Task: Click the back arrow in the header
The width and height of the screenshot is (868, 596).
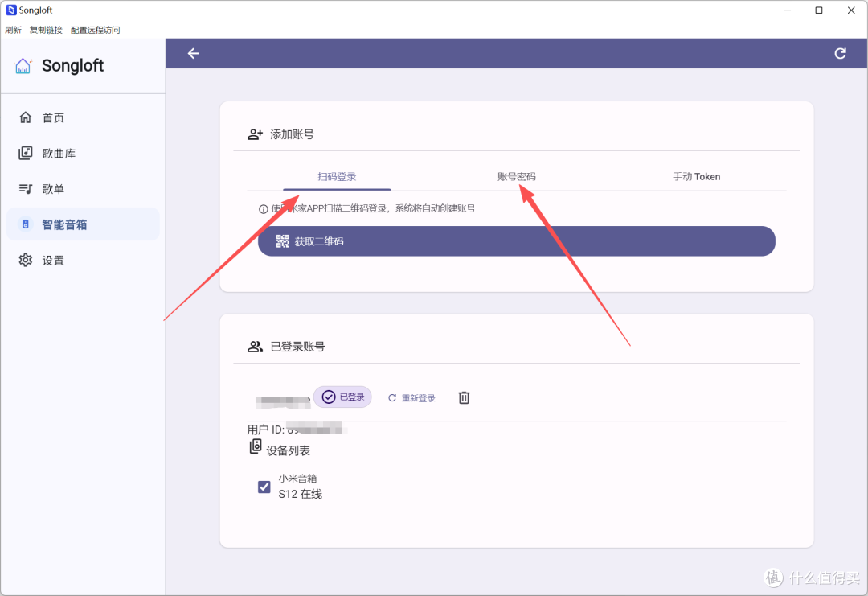Action: click(x=193, y=53)
